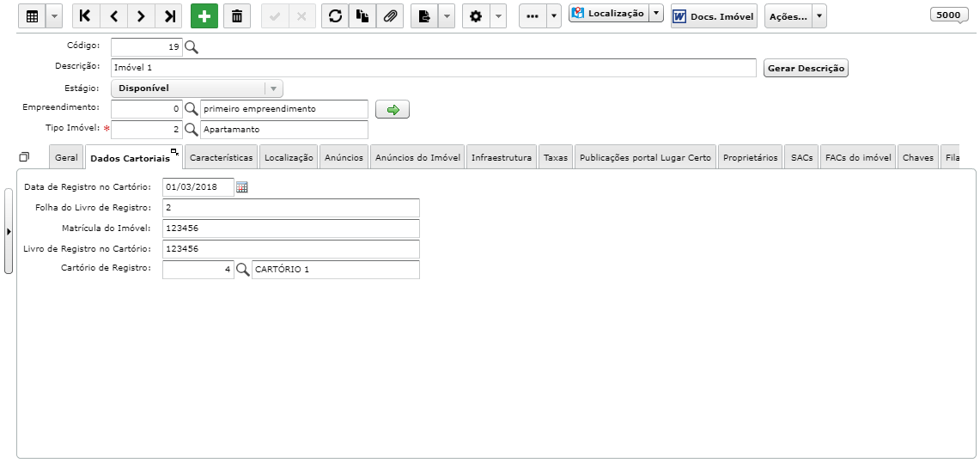The width and height of the screenshot is (980, 463).
Task: Switch to the Chaves tab
Action: pyautogui.click(x=918, y=157)
